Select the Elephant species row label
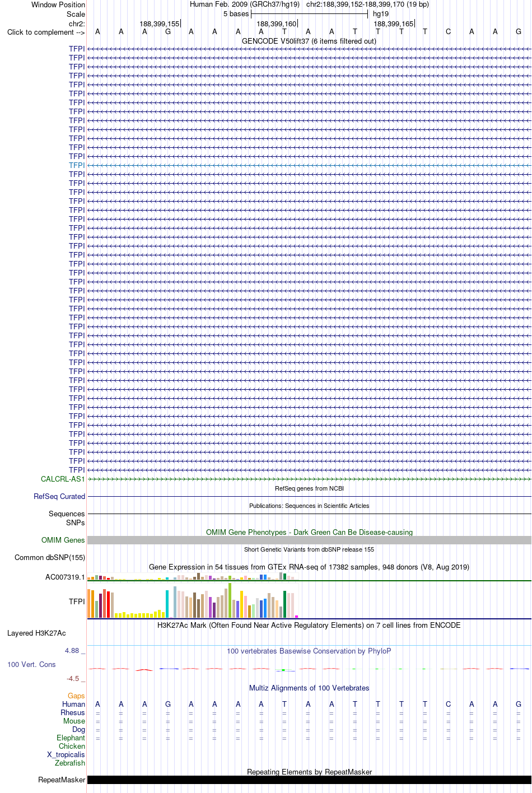The height and width of the screenshot is (793, 532). click(x=71, y=738)
